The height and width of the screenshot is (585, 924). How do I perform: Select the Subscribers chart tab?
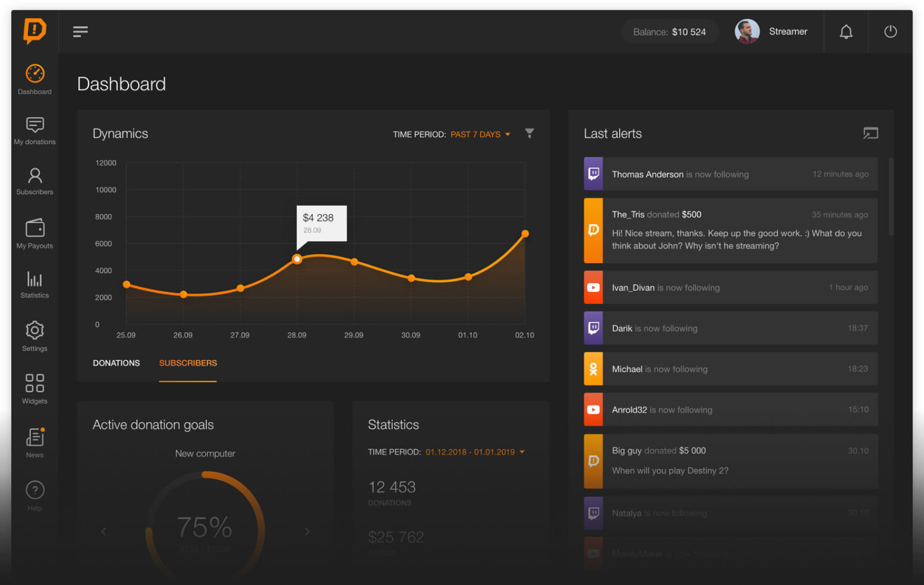188,363
